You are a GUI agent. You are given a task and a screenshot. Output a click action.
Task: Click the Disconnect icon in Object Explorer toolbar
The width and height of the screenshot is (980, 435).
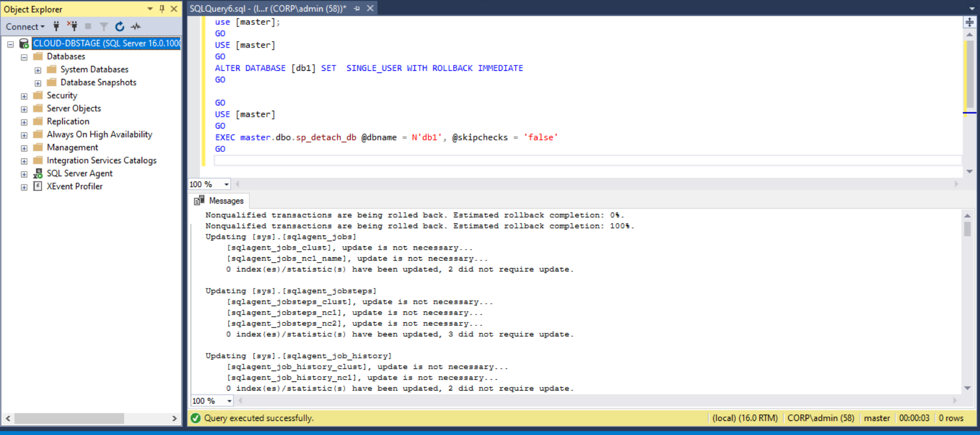72,26
